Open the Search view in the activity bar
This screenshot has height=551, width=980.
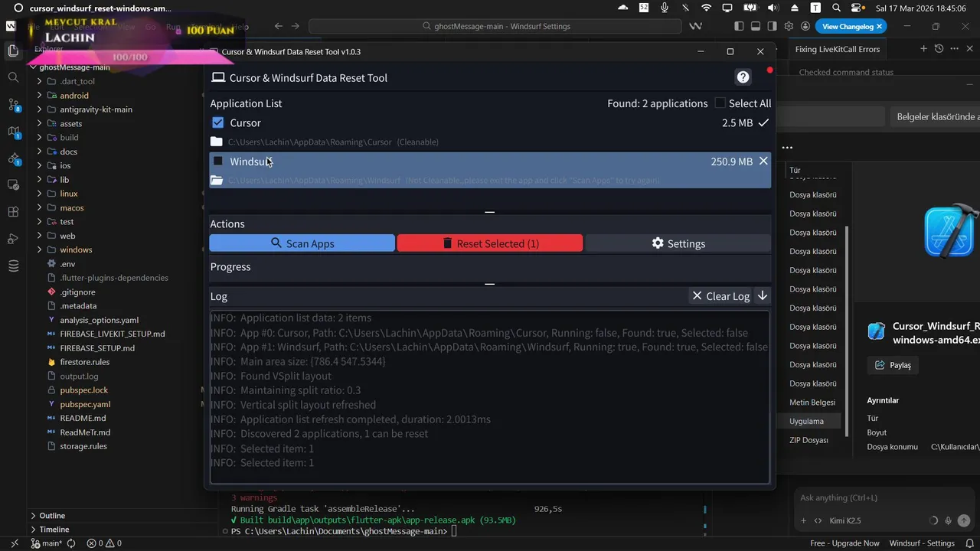[13, 77]
